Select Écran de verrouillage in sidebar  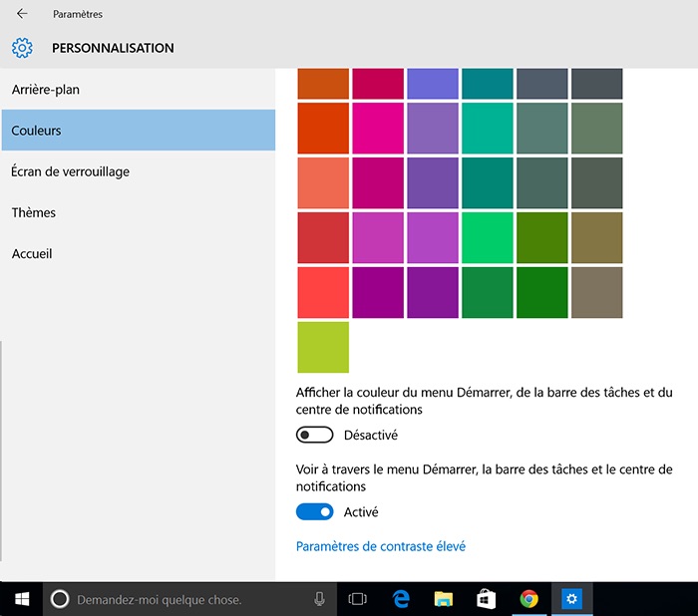point(71,171)
